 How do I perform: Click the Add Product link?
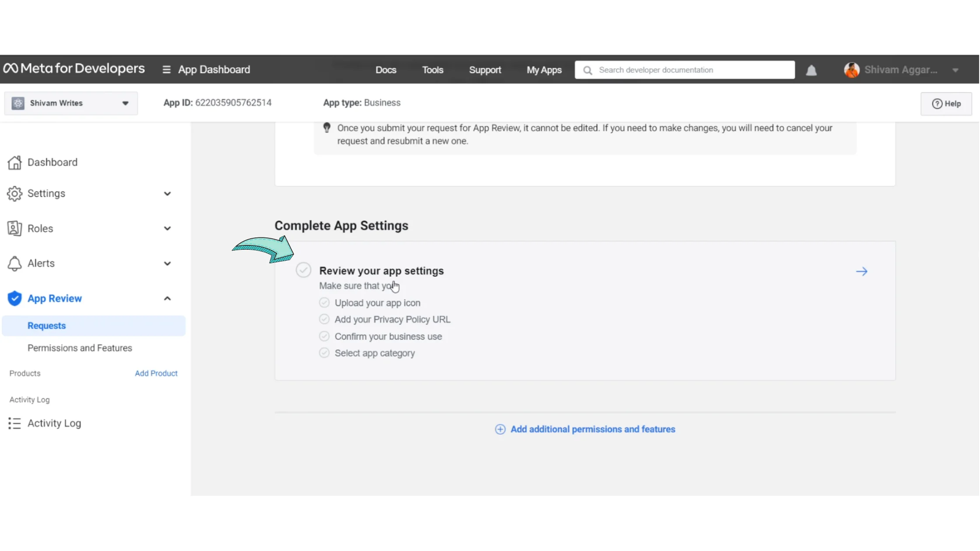click(156, 373)
